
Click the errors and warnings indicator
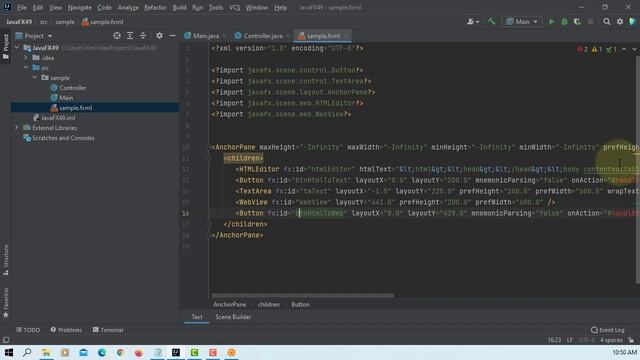tap(596, 49)
